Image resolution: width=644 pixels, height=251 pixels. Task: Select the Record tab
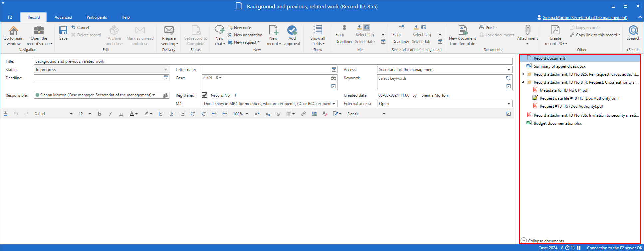34,17
